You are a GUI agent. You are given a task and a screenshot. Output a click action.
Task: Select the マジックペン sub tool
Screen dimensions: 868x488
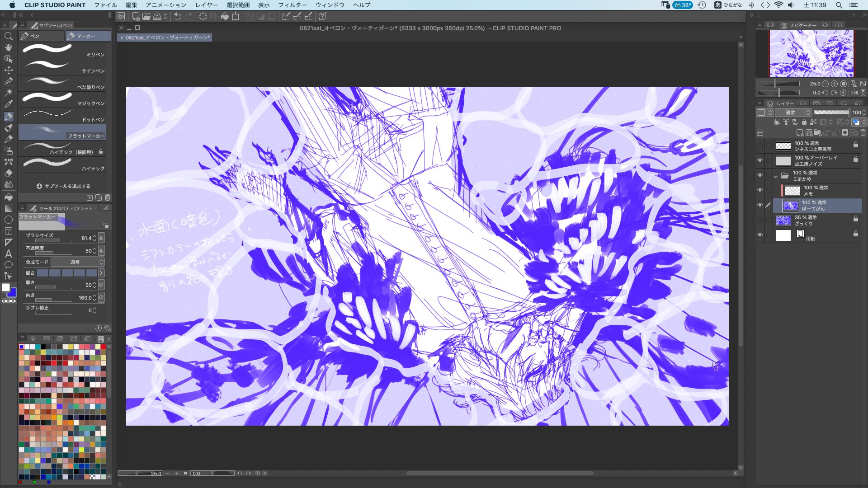(62, 99)
